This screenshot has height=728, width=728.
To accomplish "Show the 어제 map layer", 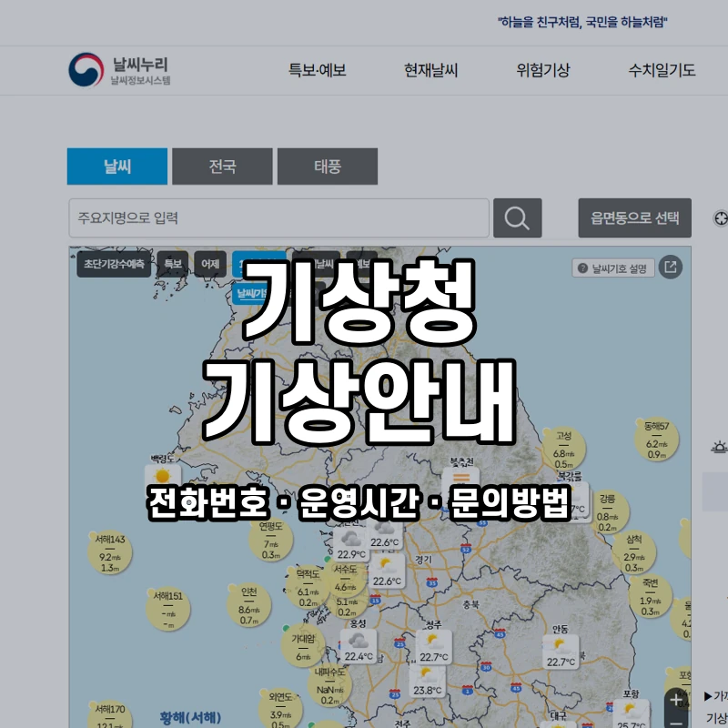I will 210,264.
